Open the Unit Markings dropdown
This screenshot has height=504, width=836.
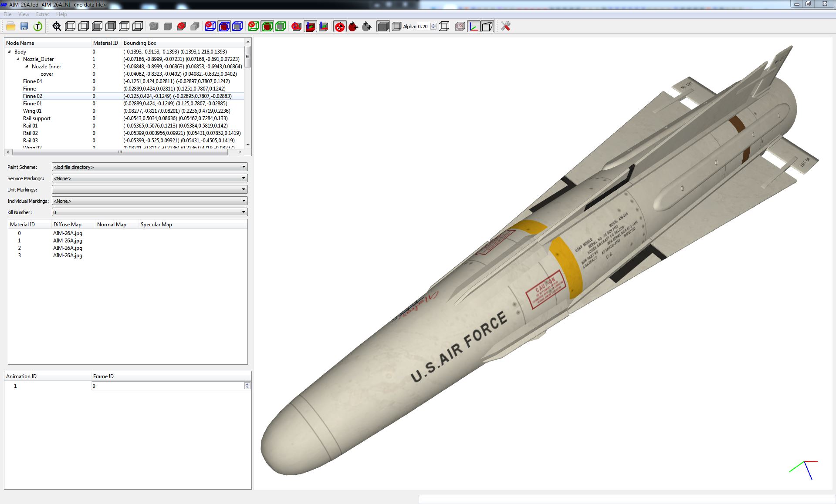point(149,190)
